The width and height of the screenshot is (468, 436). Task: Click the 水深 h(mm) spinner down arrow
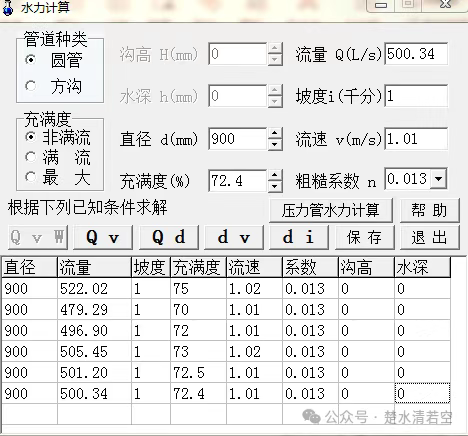[x=275, y=101]
